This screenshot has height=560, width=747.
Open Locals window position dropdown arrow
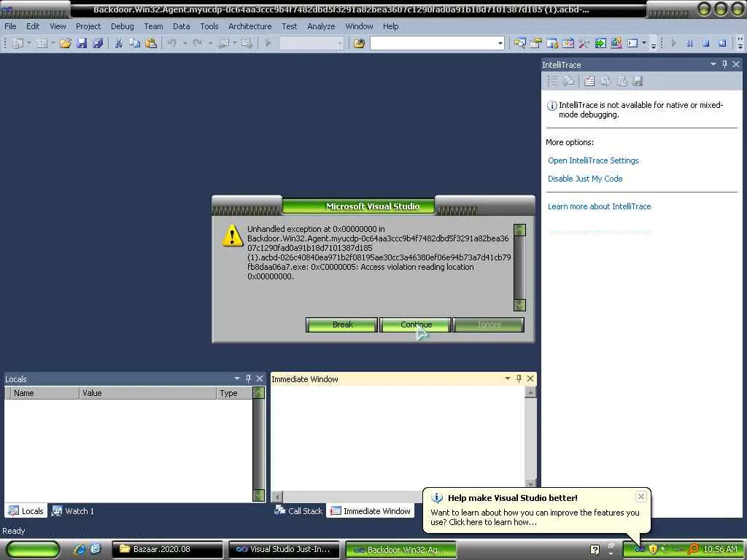[x=237, y=378]
